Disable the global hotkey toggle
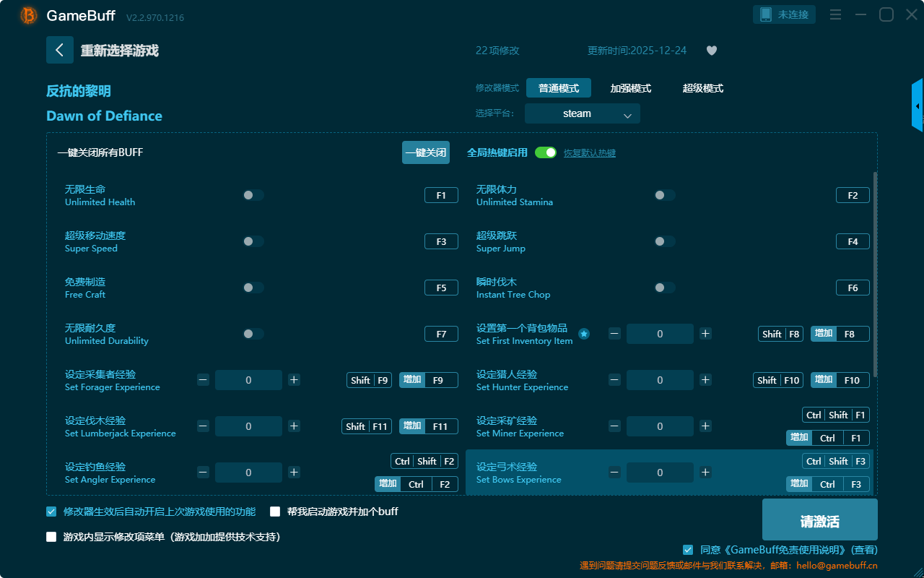 click(x=546, y=152)
